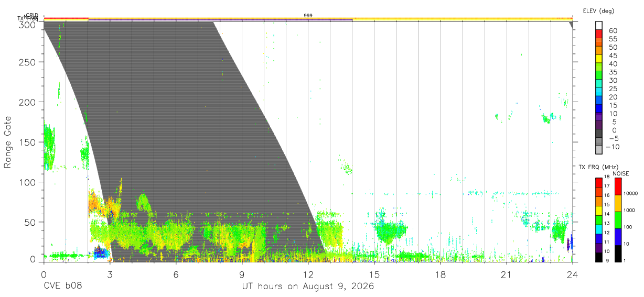Select the "UT hours on August 9, 2026" label
This screenshot has height=297, width=644.
pyautogui.click(x=308, y=287)
